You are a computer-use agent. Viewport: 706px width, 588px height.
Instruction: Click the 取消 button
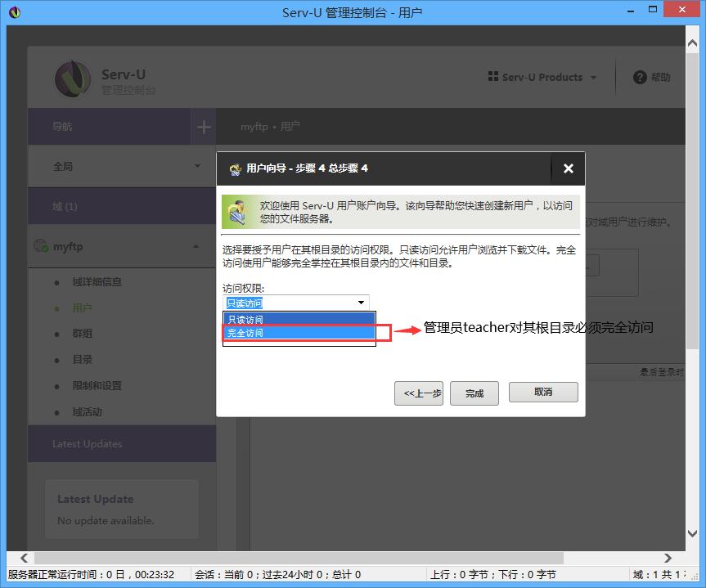[x=543, y=392]
